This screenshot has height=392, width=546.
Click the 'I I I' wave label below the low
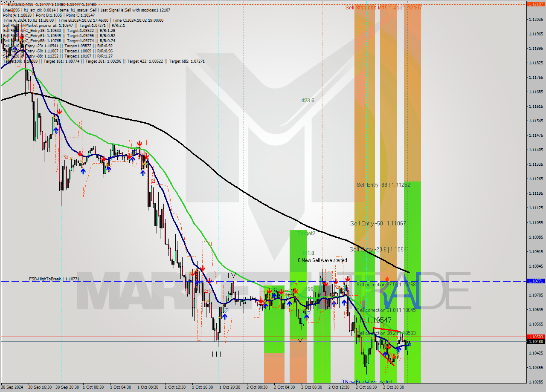[216, 354]
